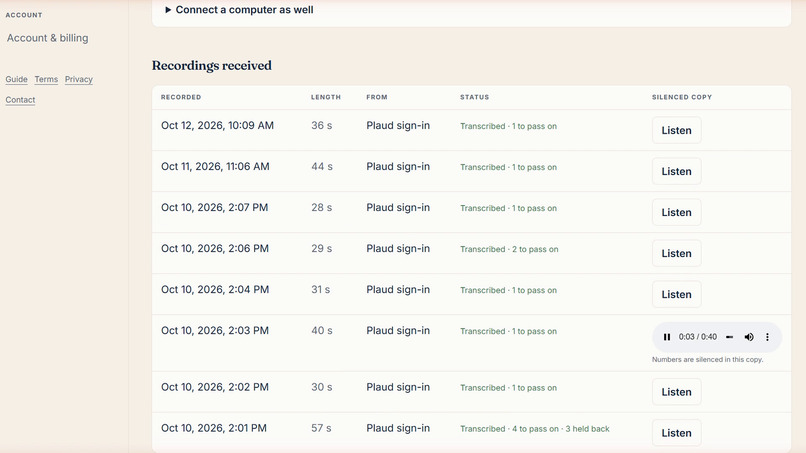Click the "Oct 10, 2026, 2:01 PM" date cell
This screenshot has width=806, height=453.
tap(214, 428)
